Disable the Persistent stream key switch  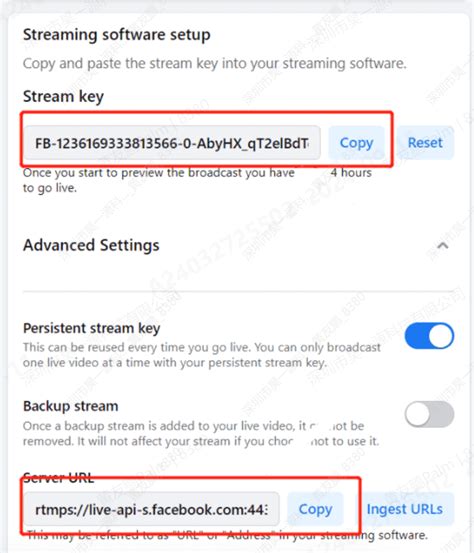pos(429,336)
